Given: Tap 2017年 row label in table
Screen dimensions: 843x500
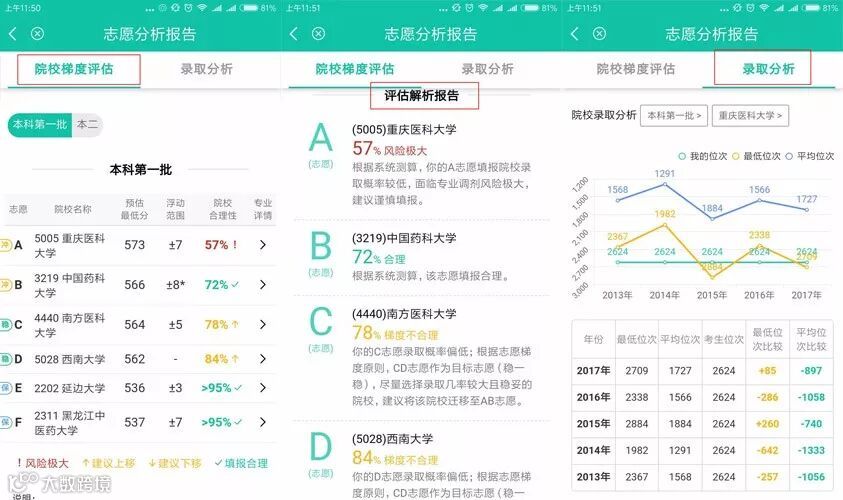Looking at the screenshot, I should click(593, 370).
